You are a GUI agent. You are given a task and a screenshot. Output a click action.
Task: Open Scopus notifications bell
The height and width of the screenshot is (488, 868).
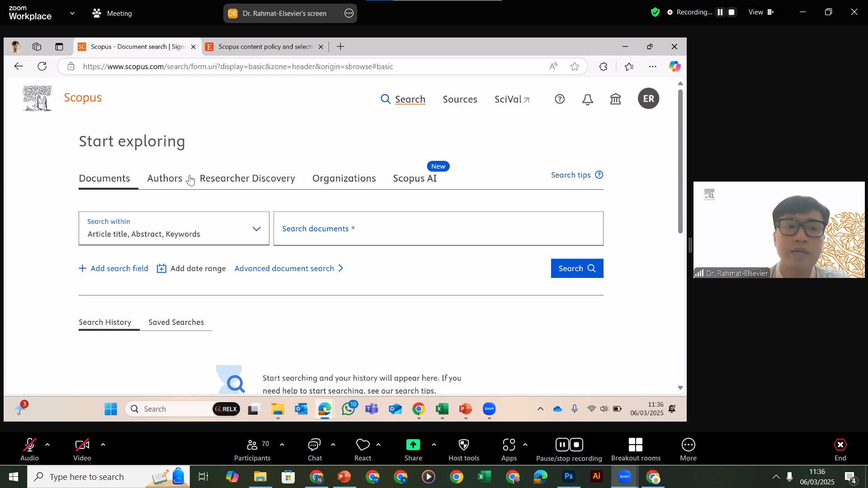[x=587, y=99]
